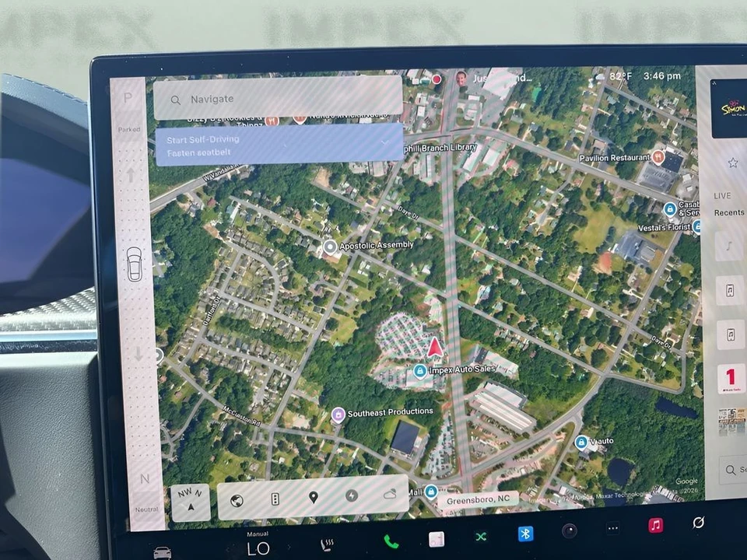Tap the down arrow on gear strip
747x560 pixels.
click(x=139, y=353)
